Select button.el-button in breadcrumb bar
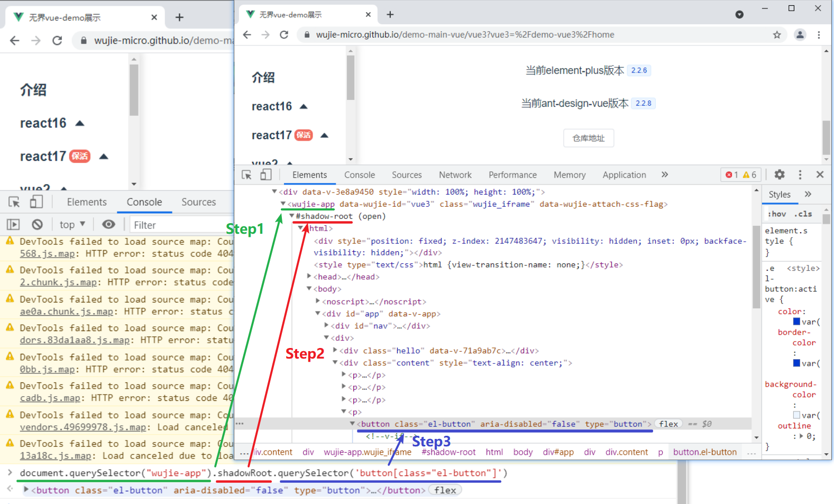The height and width of the screenshot is (504, 834). [705, 452]
